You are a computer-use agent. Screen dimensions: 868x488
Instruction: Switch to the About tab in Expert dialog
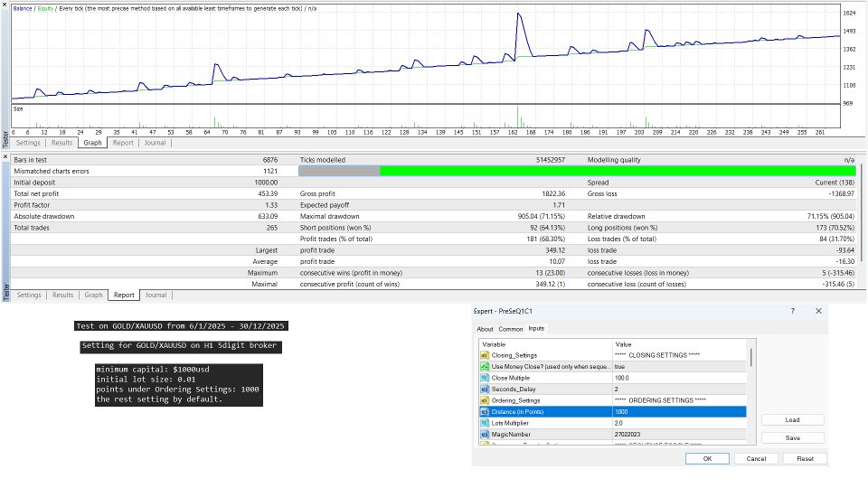tap(486, 329)
